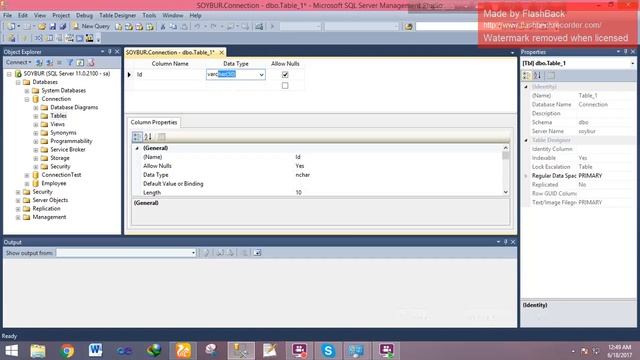Open the Window menu
The image size is (640, 360).
pos(173,16)
